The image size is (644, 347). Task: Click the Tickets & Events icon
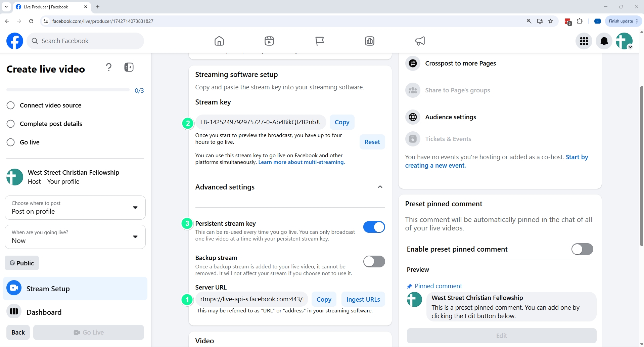(x=413, y=139)
